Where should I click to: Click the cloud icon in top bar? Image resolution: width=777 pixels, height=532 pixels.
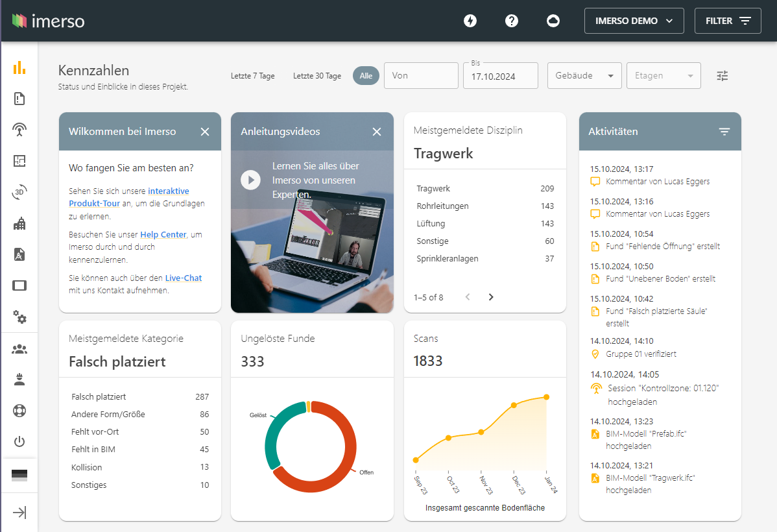tap(553, 21)
